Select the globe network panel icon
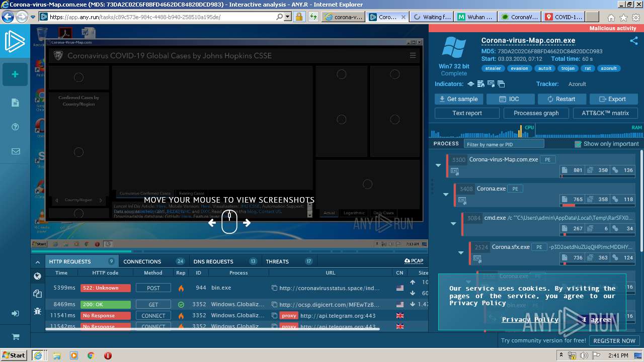The height and width of the screenshot is (362, 644). [37, 276]
